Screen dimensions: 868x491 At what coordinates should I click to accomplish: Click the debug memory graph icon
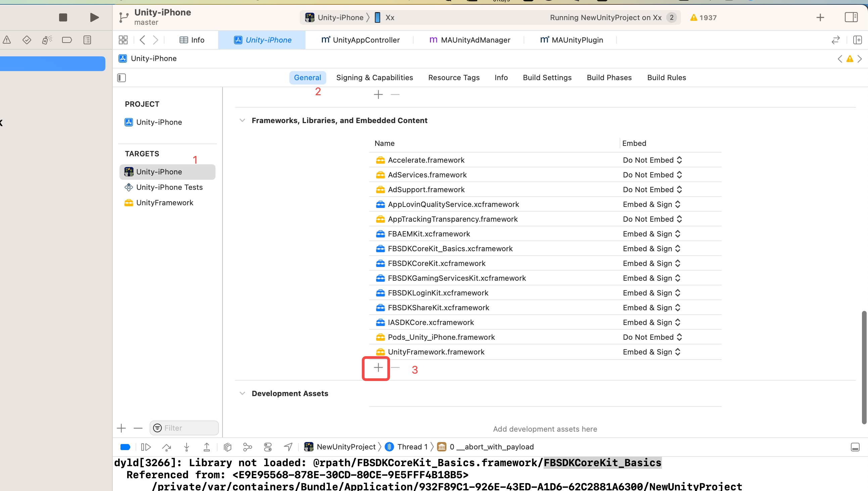247,447
